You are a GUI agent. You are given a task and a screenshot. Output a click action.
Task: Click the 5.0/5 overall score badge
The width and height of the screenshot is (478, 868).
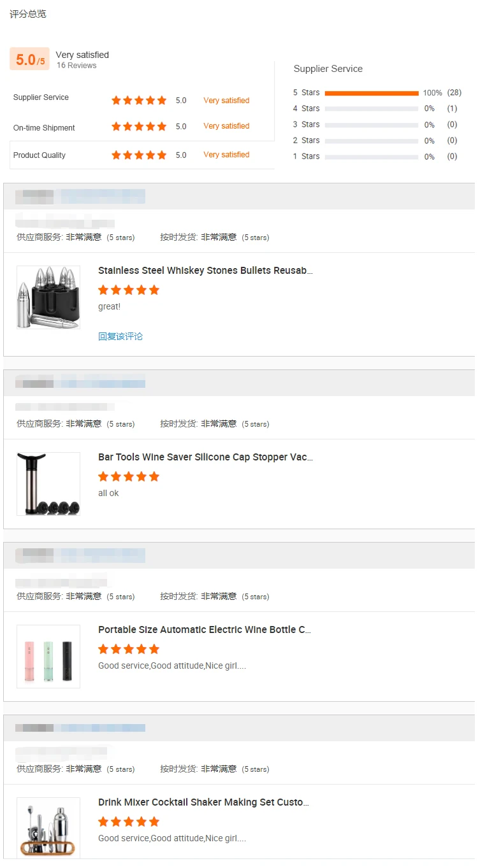click(30, 60)
